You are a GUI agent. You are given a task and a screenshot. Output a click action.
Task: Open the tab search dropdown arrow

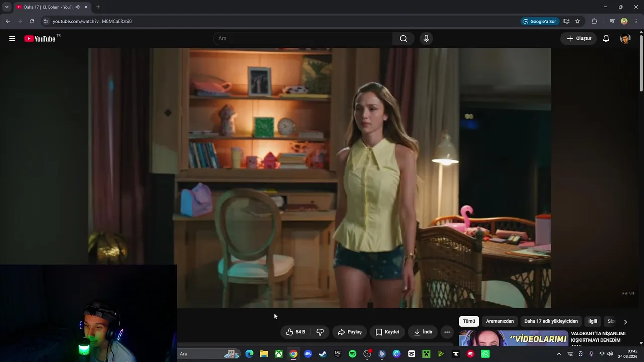pos(7,7)
